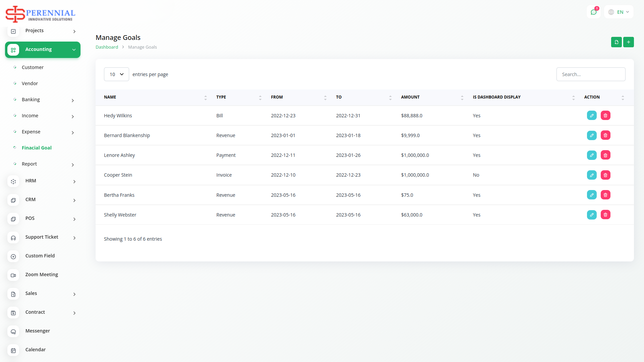Viewport: 644px width, 362px height.
Task: Click the green plus create goal button
Action: click(628, 42)
